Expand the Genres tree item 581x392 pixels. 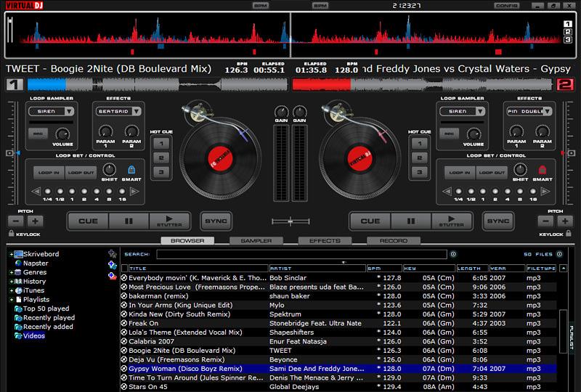pos(12,272)
